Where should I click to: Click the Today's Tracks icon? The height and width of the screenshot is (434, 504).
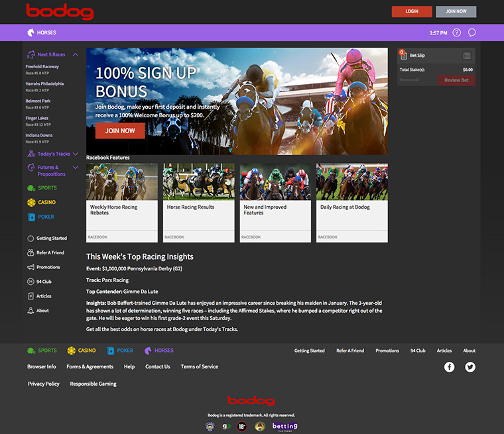31,154
